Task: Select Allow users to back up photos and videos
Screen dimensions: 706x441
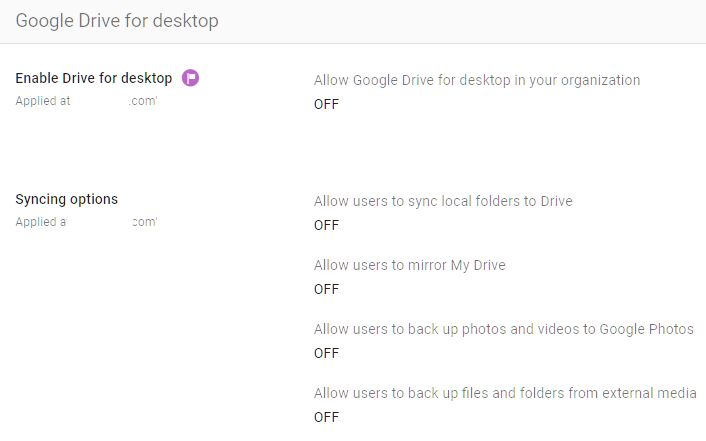Action: pyautogui.click(x=504, y=329)
